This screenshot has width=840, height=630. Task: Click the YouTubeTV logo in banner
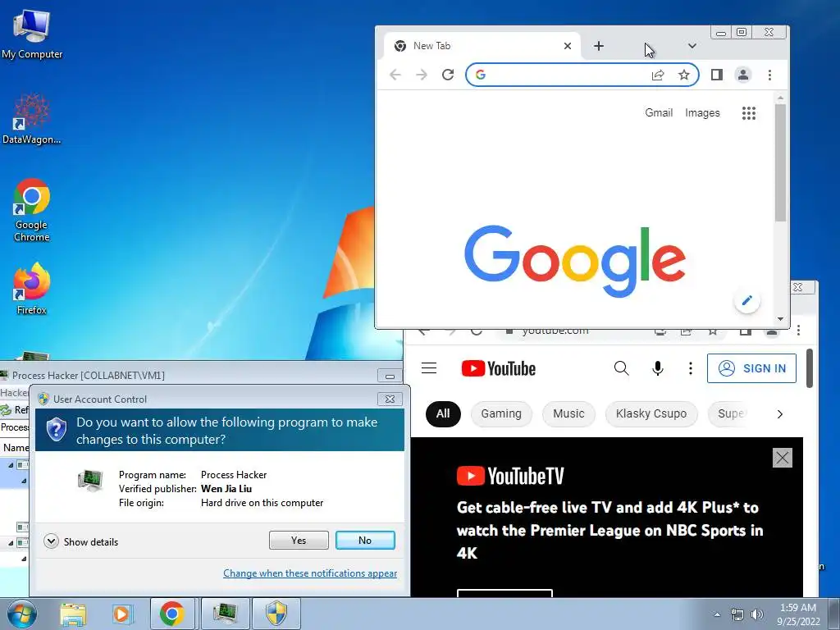pyautogui.click(x=510, y=476)
